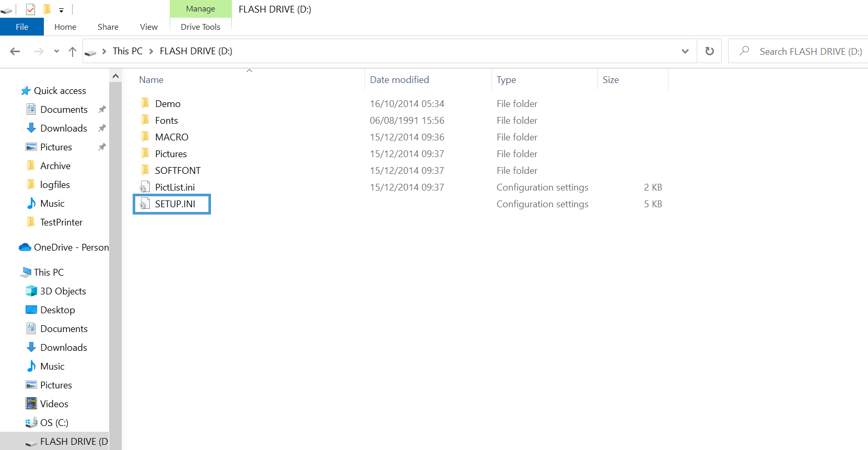This screenshot has height=450, width=868.
Task: Select the SOFTFONT folder icon
Action: point(145,170)
